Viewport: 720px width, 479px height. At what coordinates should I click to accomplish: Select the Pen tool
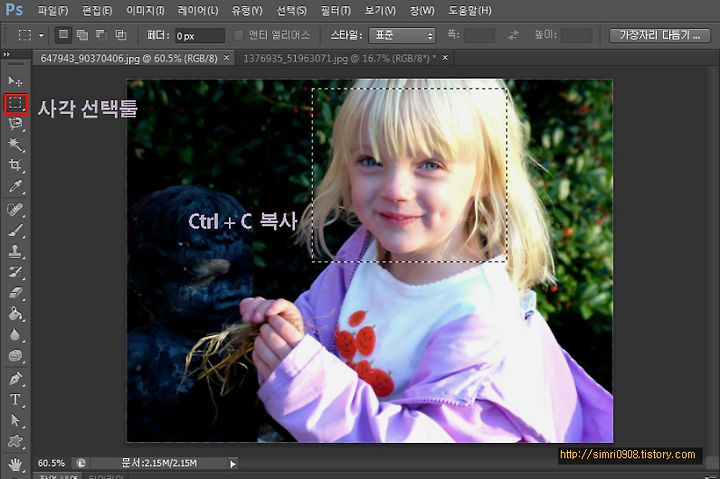(x=15, y=378)
